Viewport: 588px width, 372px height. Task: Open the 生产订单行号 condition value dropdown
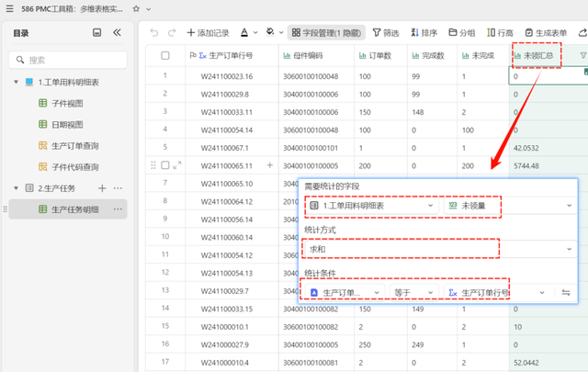click(496, 292)
